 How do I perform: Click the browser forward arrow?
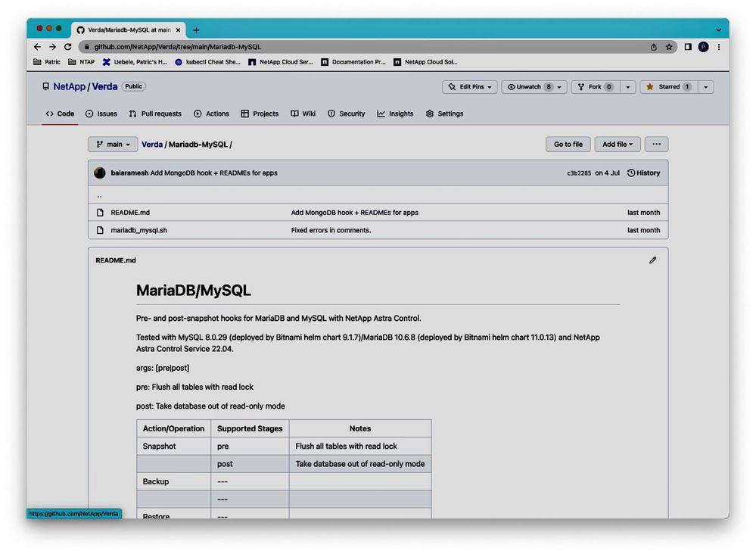coord(52,47)
